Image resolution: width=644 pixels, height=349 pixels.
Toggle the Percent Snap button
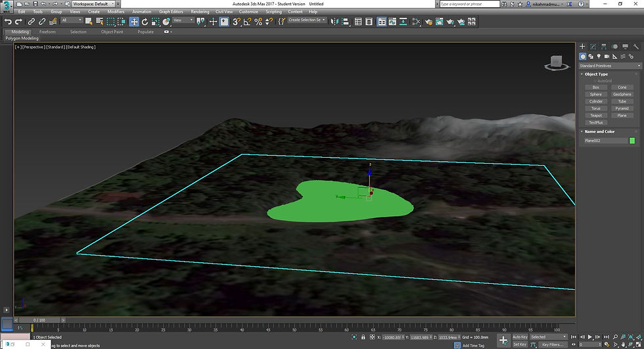(258, 21)
